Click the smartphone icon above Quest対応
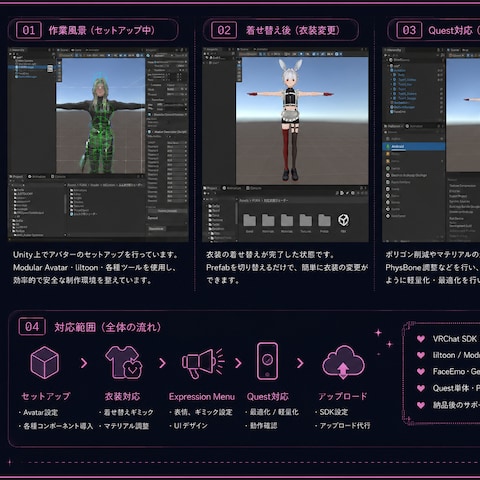 click(267, 361)
